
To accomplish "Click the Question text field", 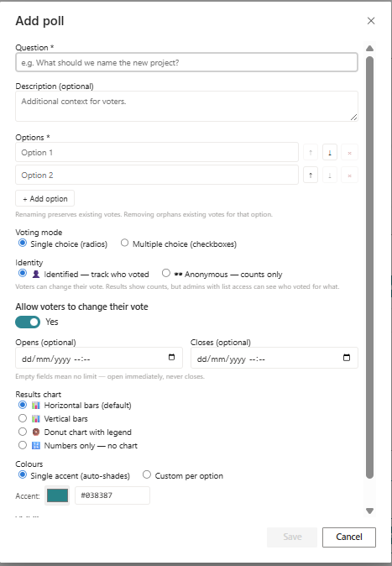I will pyautogui.click(x=186, y=62).
